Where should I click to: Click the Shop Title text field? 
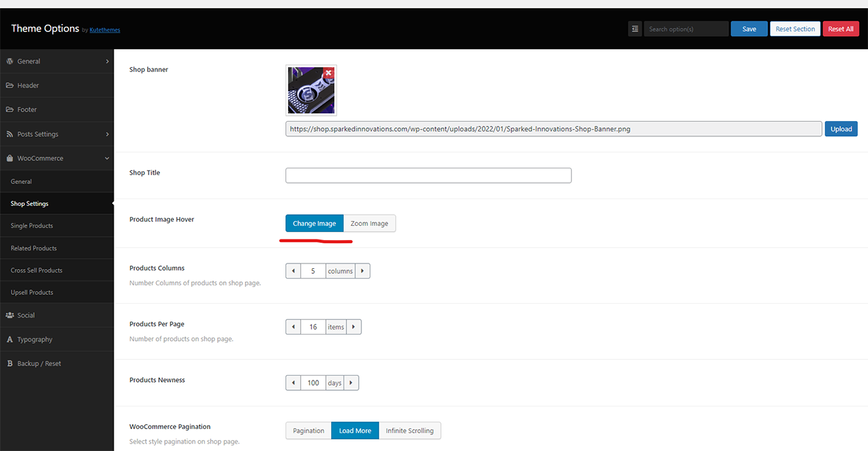[429, 175]
